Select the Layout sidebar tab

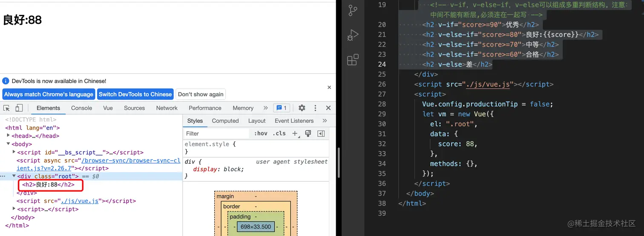[x=257, y=121]
